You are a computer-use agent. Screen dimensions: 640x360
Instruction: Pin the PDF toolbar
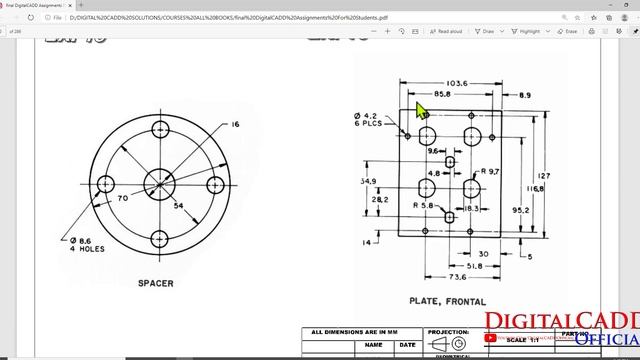[x=636, y=31]
